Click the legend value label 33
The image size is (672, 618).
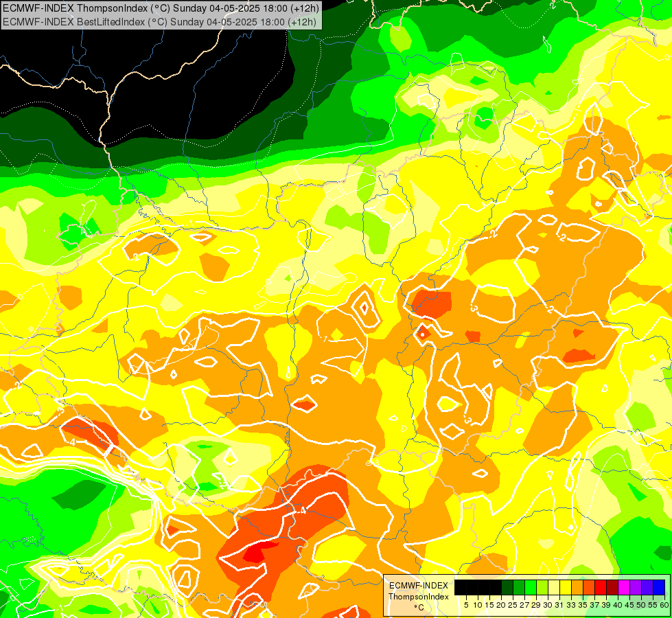tap(571, 605)
